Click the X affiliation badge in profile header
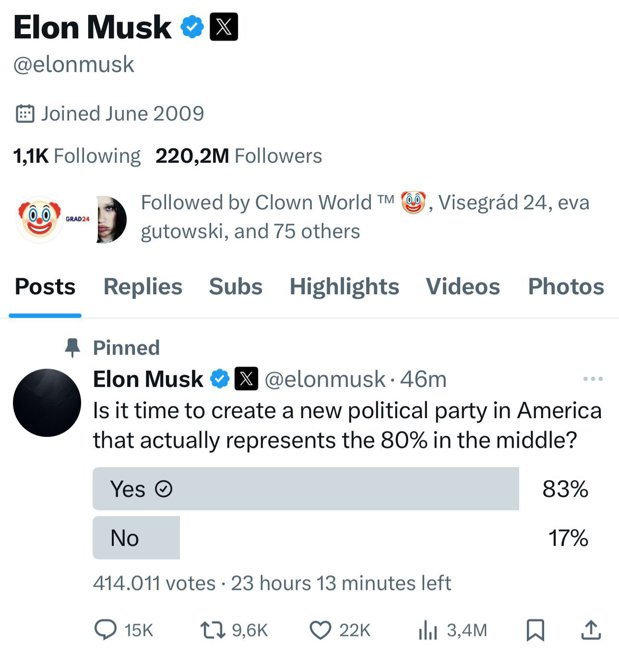Screen dimensions: 619x662 [x=224, y=27]
